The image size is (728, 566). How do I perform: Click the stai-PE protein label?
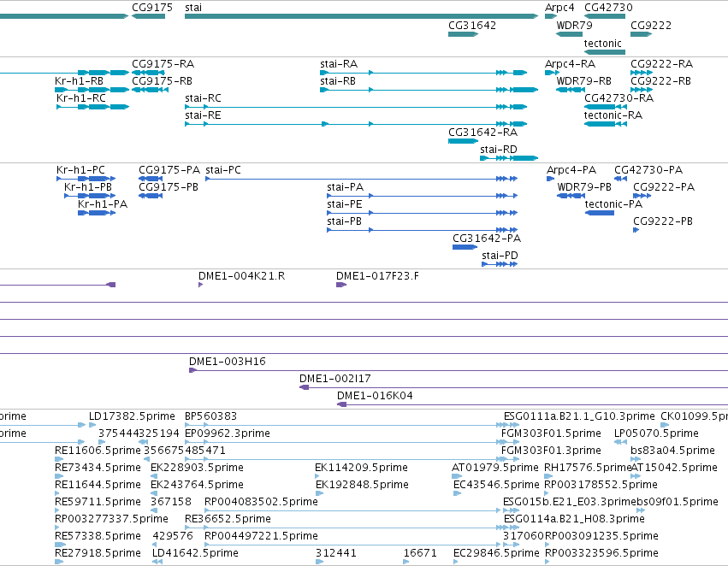pos(345,204)
